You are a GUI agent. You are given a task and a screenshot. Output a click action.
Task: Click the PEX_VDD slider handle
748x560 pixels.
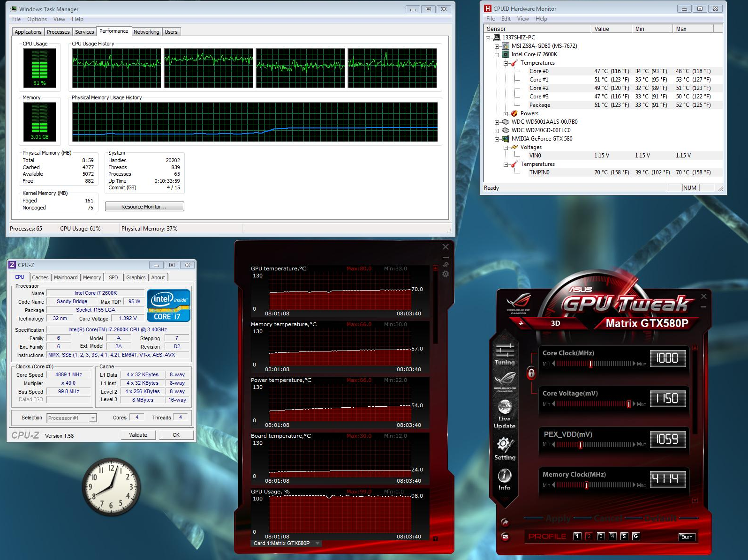581,444
